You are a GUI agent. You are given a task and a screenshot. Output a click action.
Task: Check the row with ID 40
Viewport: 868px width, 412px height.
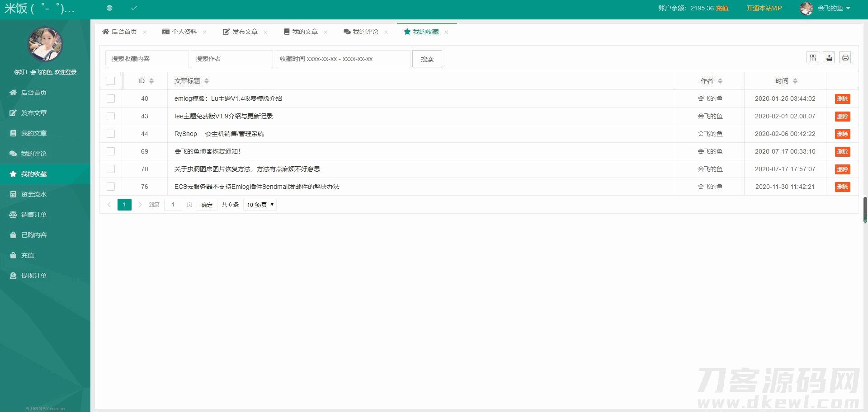point(111,98)
